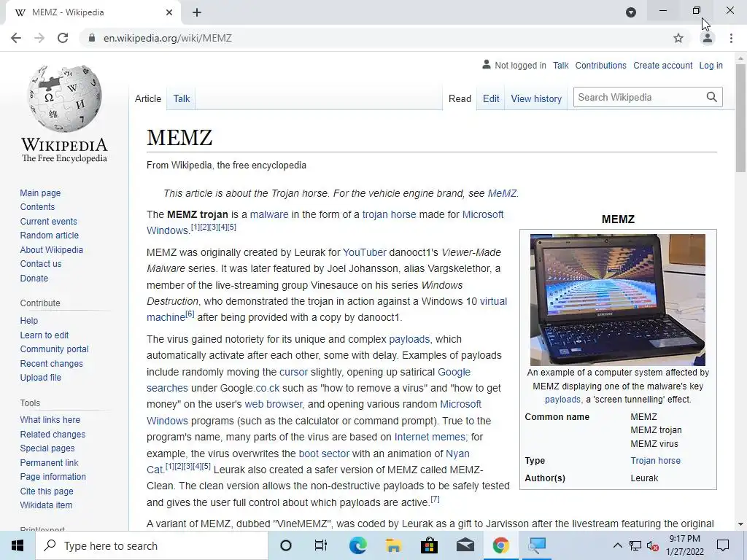Click the Create account link
The image size is (747, 560).
[662, 65]
